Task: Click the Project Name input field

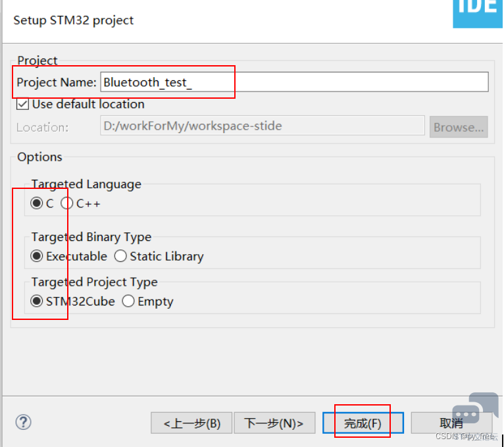Action: pyautogui.click(x=294, y=82)
